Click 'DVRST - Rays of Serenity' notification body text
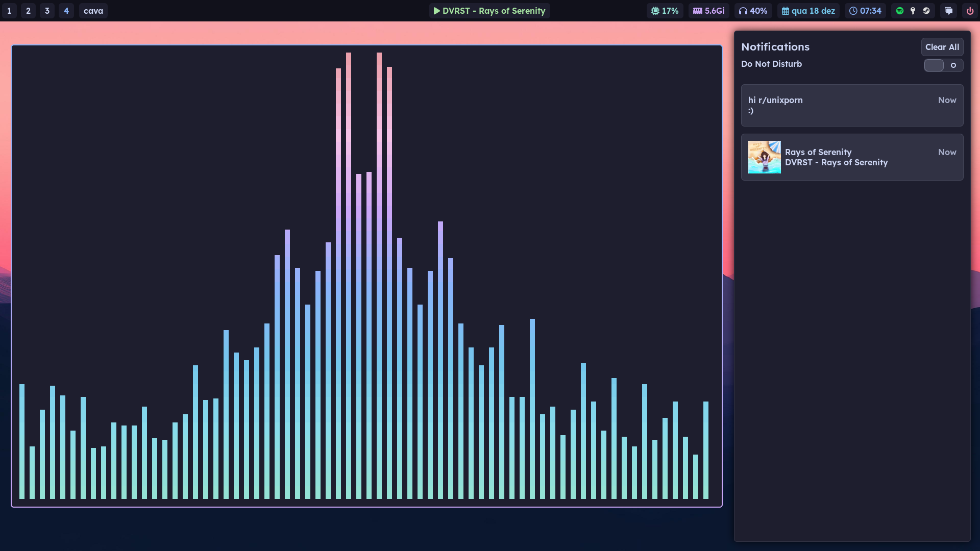The width and height of the screenshot is (980, 551). click(837, 162)
